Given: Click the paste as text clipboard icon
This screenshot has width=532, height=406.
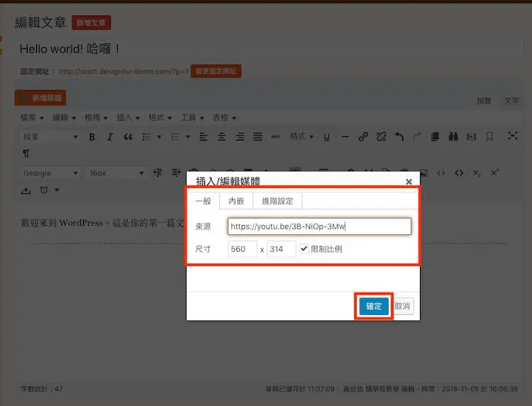Looking at the screenshot, I should click(x=435, y=137).
